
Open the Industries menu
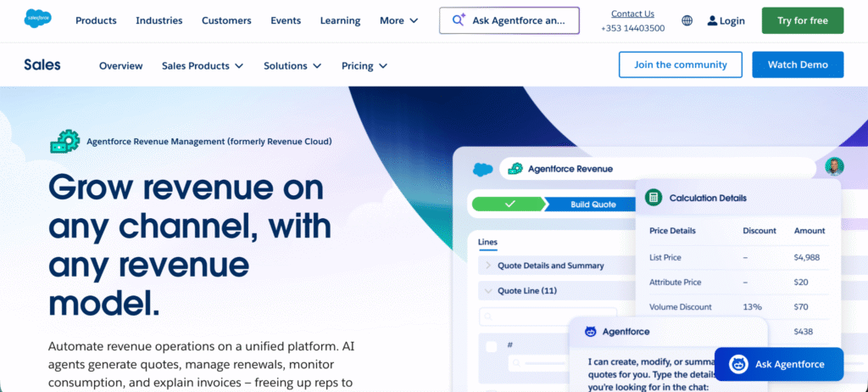pos(159,20)
